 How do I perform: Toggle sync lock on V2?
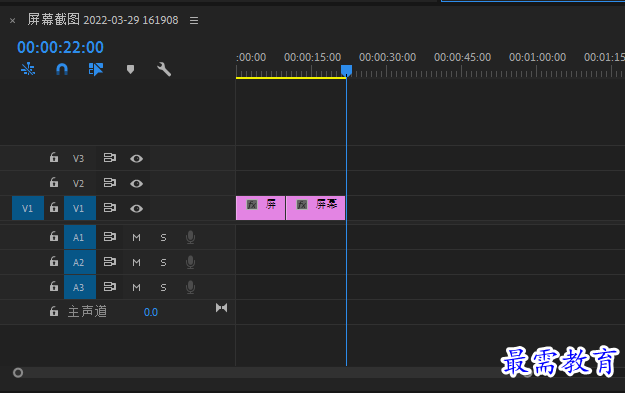click(110, 183)
